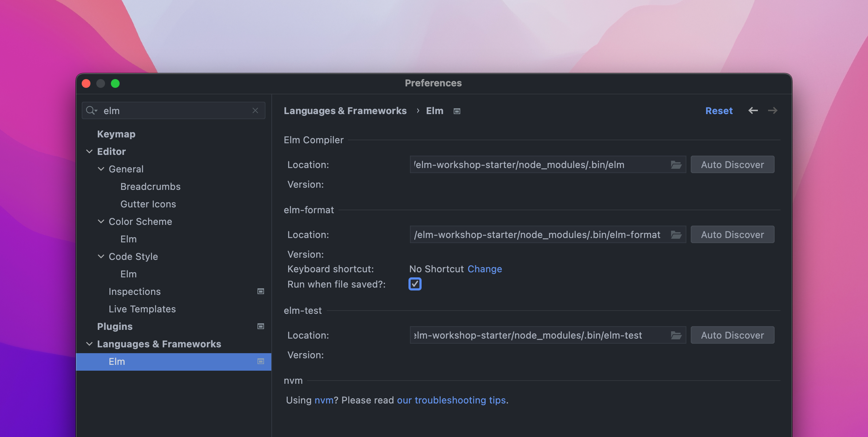Uncheck Run when file saved checkbox
Viewport: 868px width, 437px height.
[x=415, y=284]
